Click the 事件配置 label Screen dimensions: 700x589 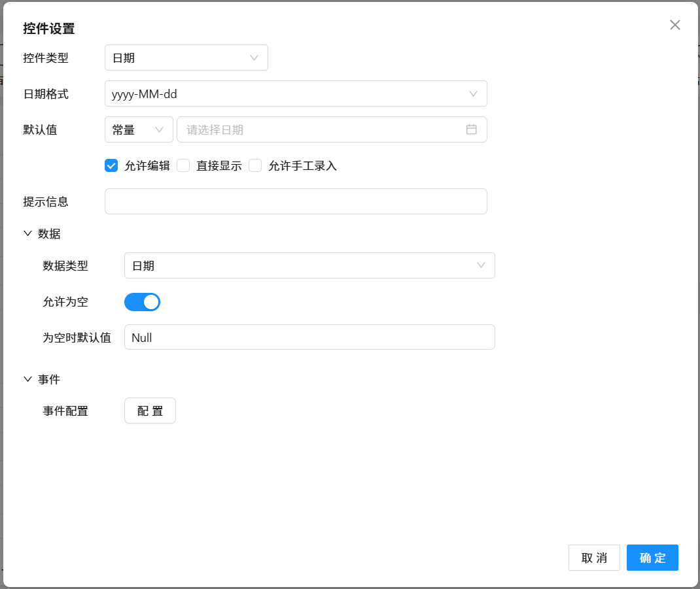click(65, 411)
